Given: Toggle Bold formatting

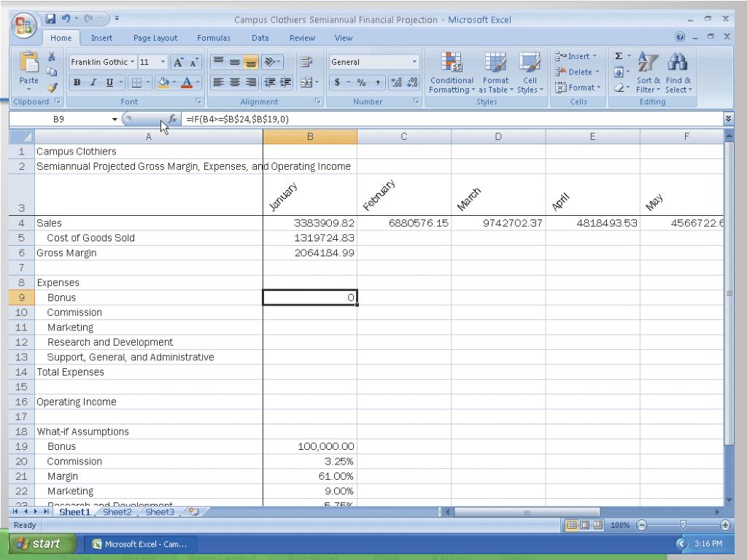Looking at the screenshot, I should point(77,82).
